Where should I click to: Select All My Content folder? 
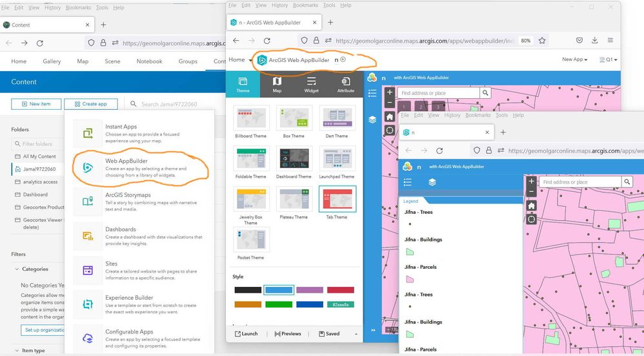39,156
